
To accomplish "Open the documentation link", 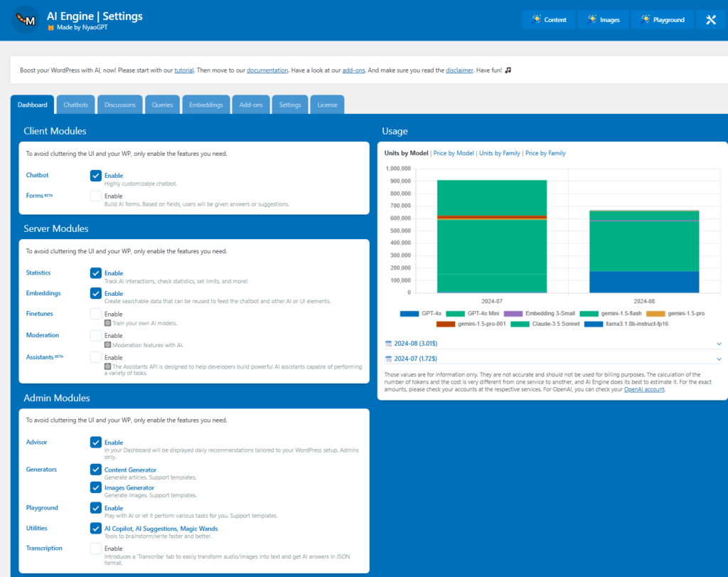I will coord(267,70).
